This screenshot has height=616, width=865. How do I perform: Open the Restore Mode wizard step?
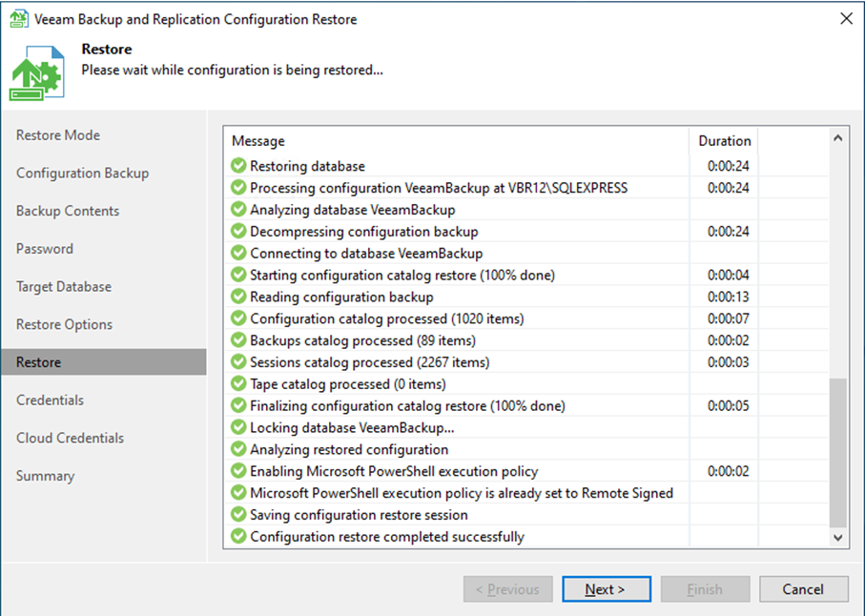pyautogui.click(x=58, y=135)
